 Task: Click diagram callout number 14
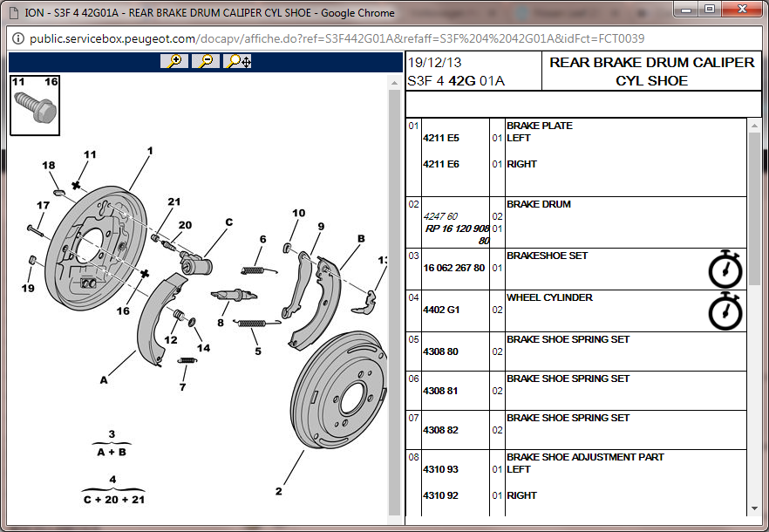203,348
